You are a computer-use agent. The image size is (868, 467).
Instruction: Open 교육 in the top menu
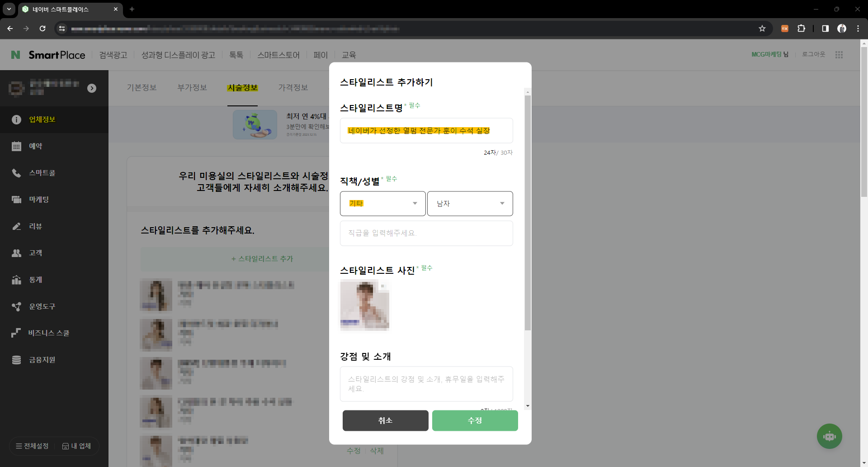tap(349, 55)
